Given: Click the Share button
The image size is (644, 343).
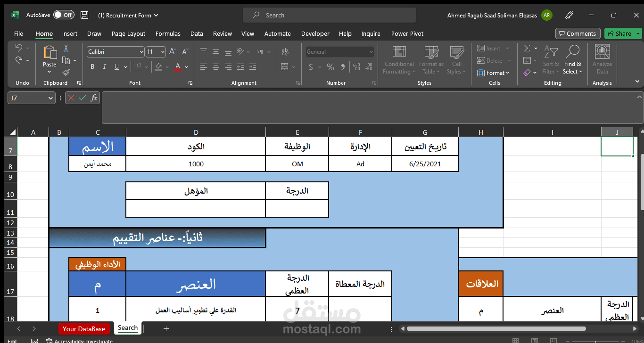Looking at the screenshot, I should tap(619, 33).
